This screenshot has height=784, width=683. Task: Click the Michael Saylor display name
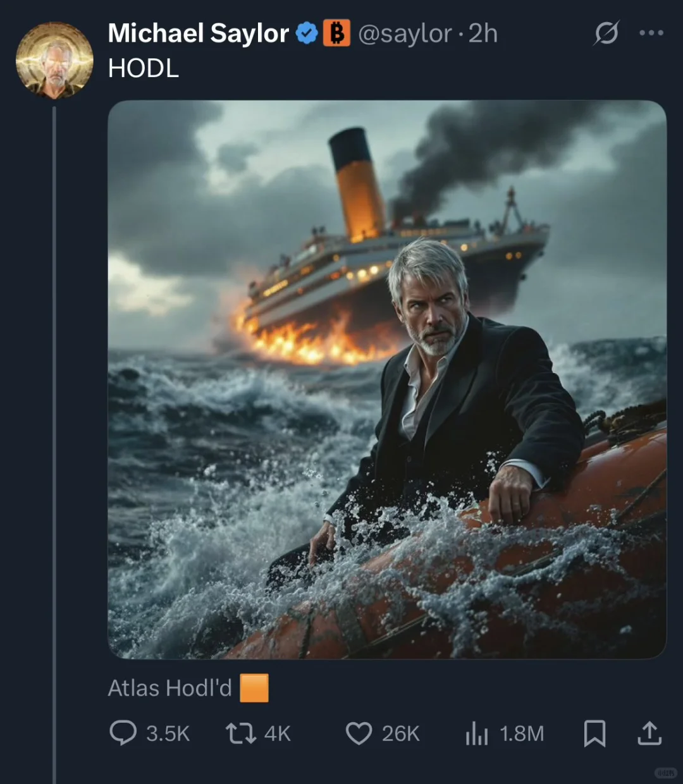coord(198,34)
